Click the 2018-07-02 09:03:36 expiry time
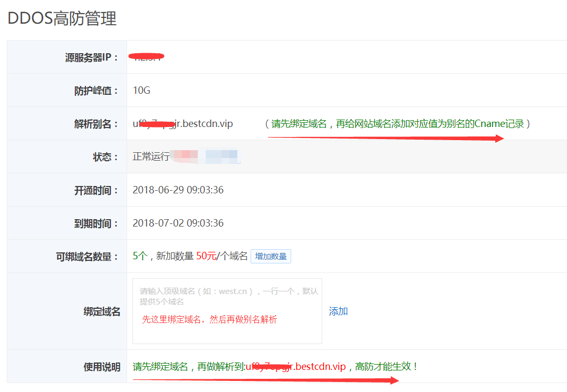 178,223
